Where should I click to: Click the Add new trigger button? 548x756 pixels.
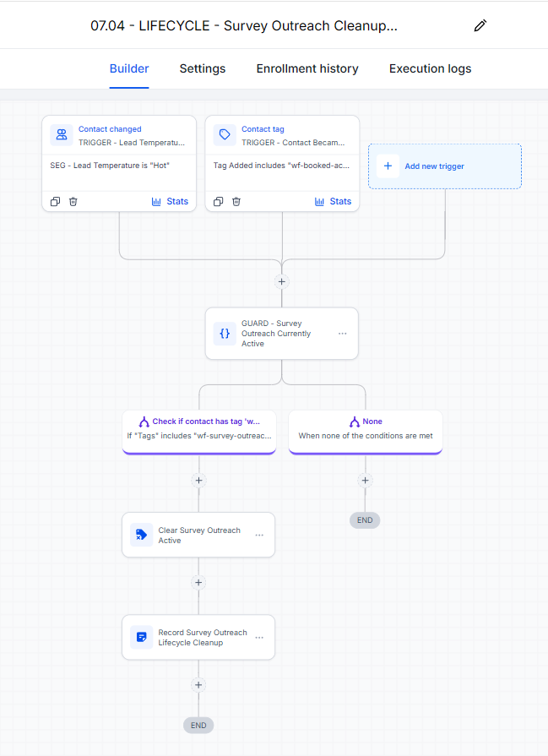tap(445, 166)
